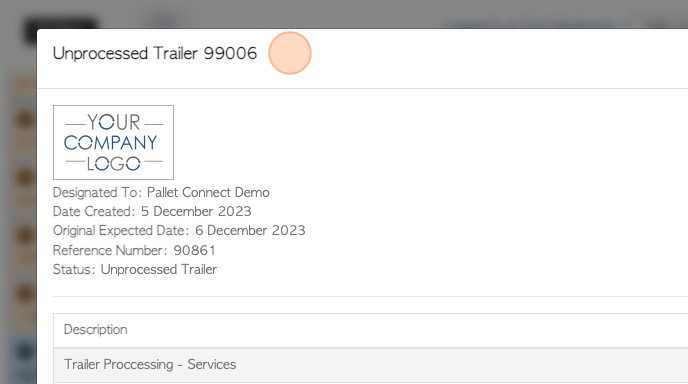688x384 pixels.
Task: Click the 'Date Created: 5 December 2023' text
Action: [x=152, y=211]
